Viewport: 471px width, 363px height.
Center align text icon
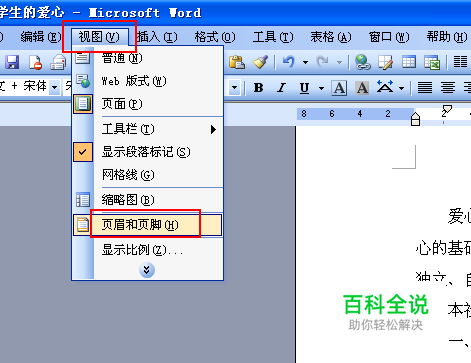click(448, 88)
